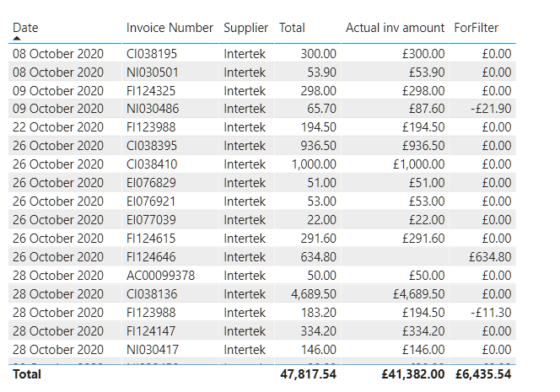Screen dimensions: 560x392
Task: Click the ForFilter value -£11.30
Action: point(491,313)
